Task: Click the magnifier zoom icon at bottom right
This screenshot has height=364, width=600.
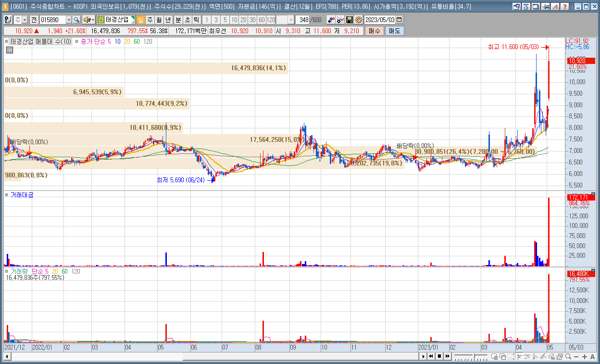Action: [x=568, y=356]
